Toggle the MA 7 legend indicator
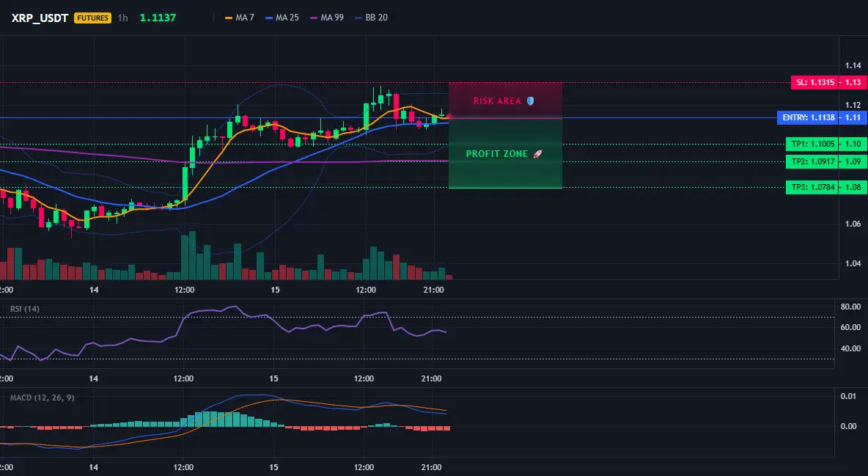This screenshot has height=476, width=868. (x=239, y=18)
